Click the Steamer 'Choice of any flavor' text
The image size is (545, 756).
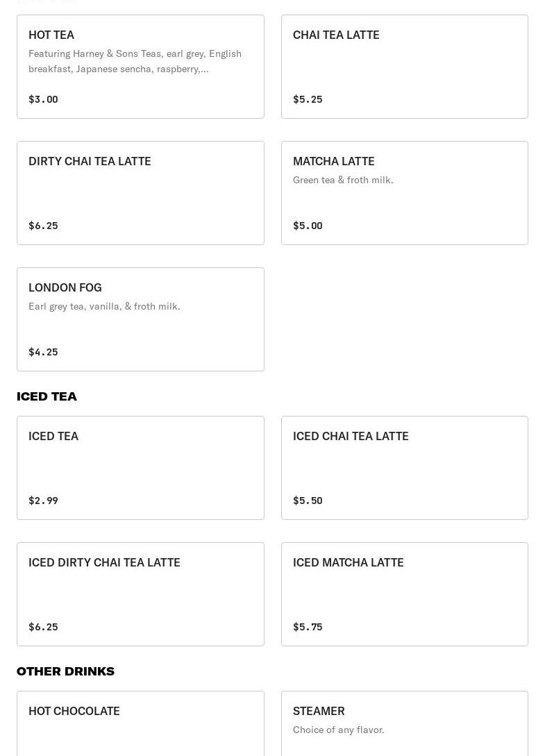click(338, 730)
